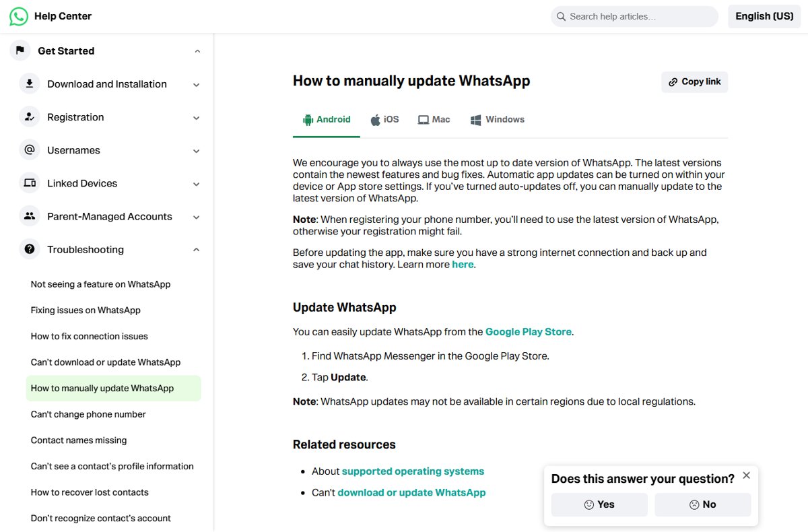808x532 pixels.
Task: Expand the Linked Devices chevron
Action: 197,184
